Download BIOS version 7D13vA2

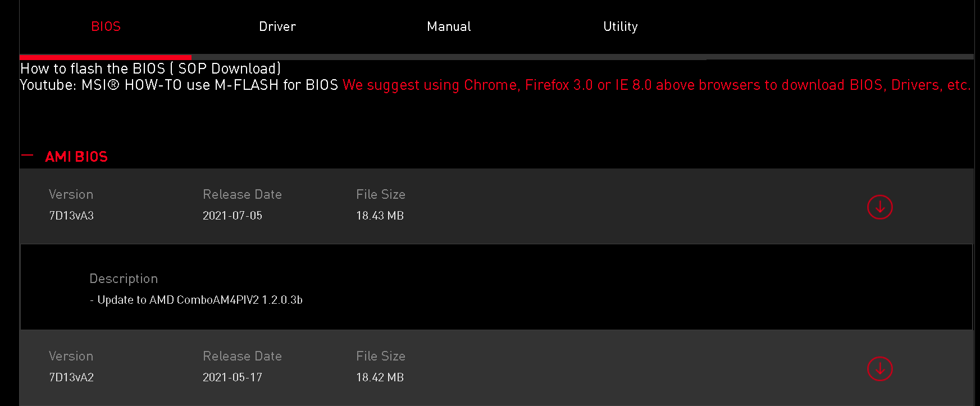(879, 369)
